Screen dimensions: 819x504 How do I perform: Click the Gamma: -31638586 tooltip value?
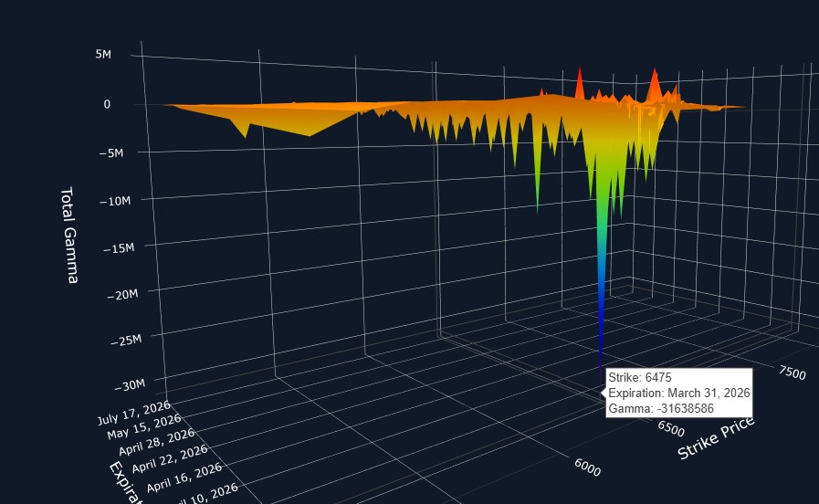click(661, 408)
